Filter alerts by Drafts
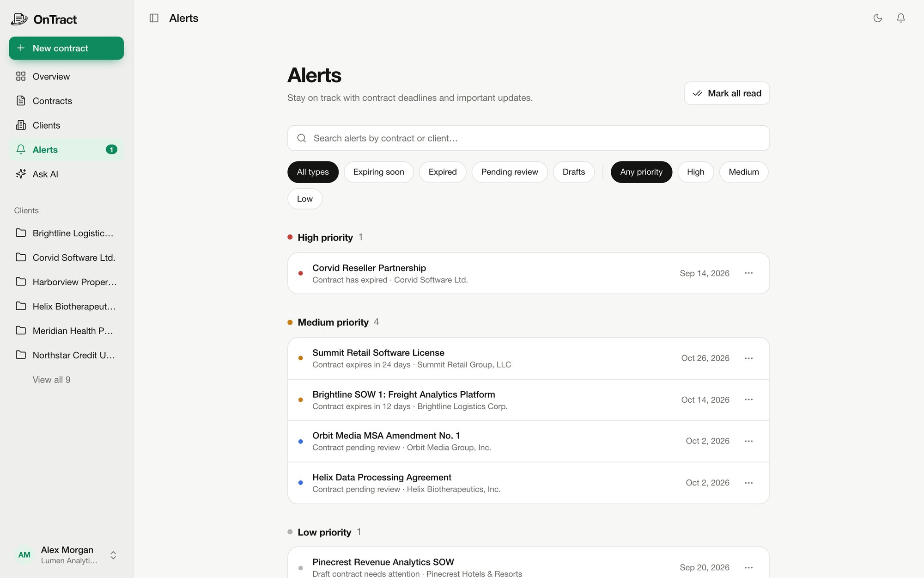This screenshot has height=578, width=924. [574, 172]
